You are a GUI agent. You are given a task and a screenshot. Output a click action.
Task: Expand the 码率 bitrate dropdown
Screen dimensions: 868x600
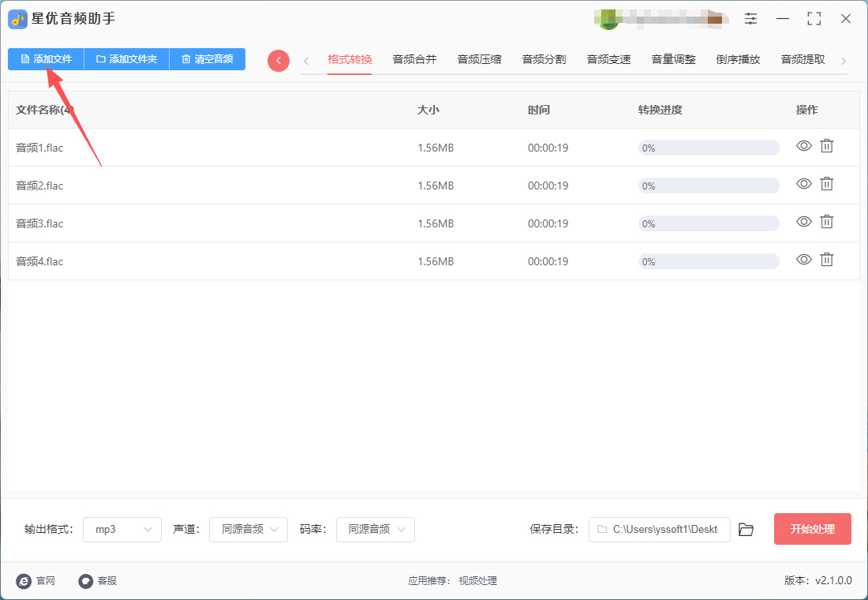[x=376, y=530]
